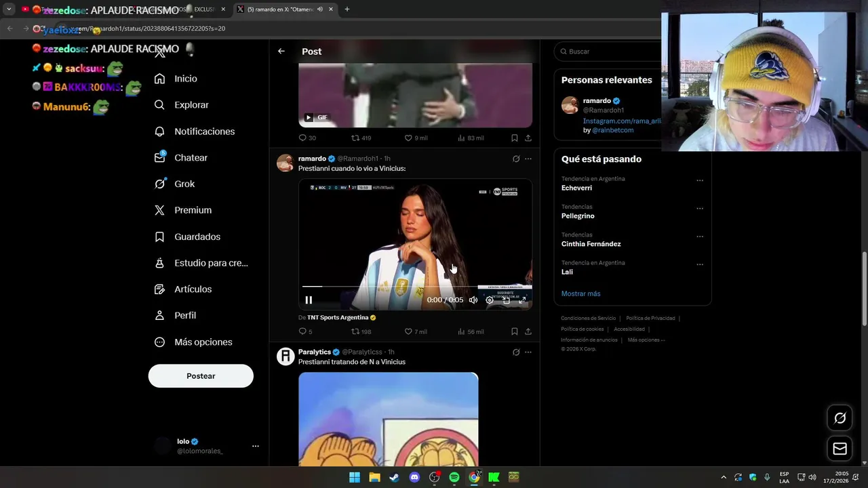View stats showing 83 mil views
Viewport: 868px width, 488px height.
[x=471, y=138]
